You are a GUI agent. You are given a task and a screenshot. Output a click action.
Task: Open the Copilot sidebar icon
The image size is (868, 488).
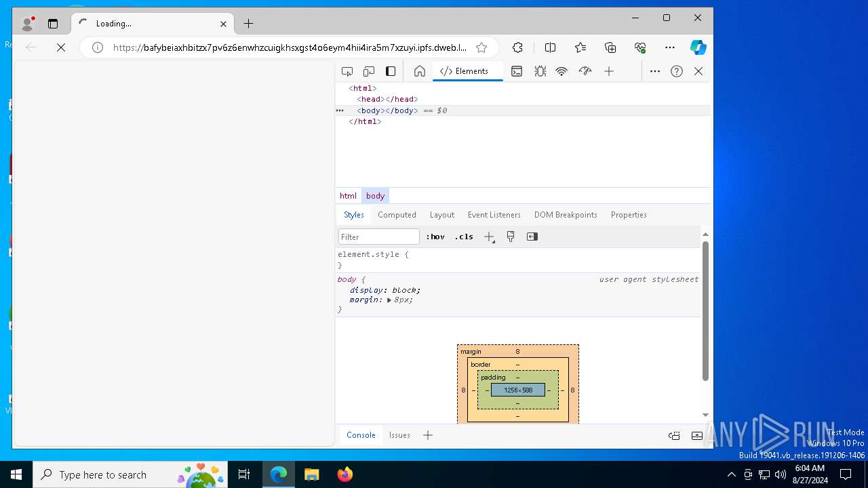pyautogui.click(x=698, y=47)
